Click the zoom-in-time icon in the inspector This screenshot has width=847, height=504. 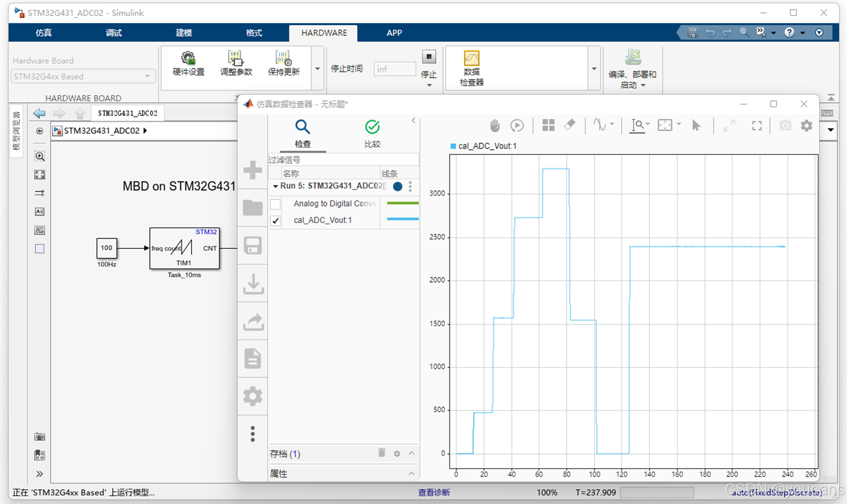637,125
